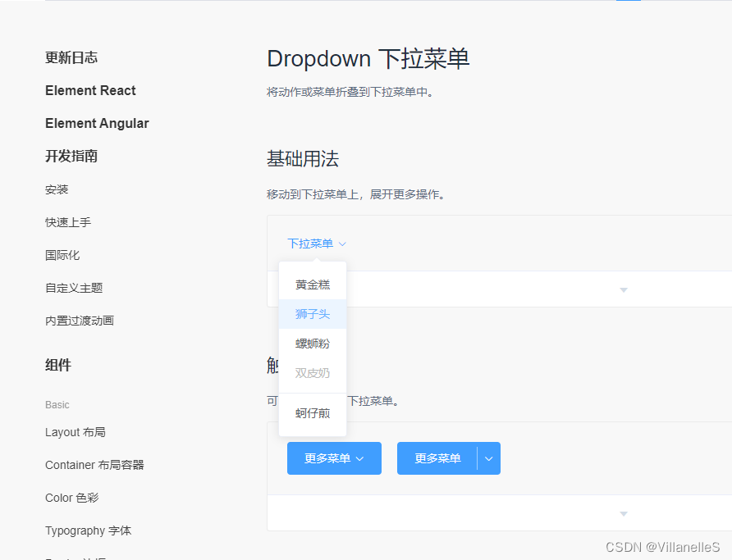Screen dimensions: 732x560
Task: Select the 黄金糕 menu item
Action: 312,284
